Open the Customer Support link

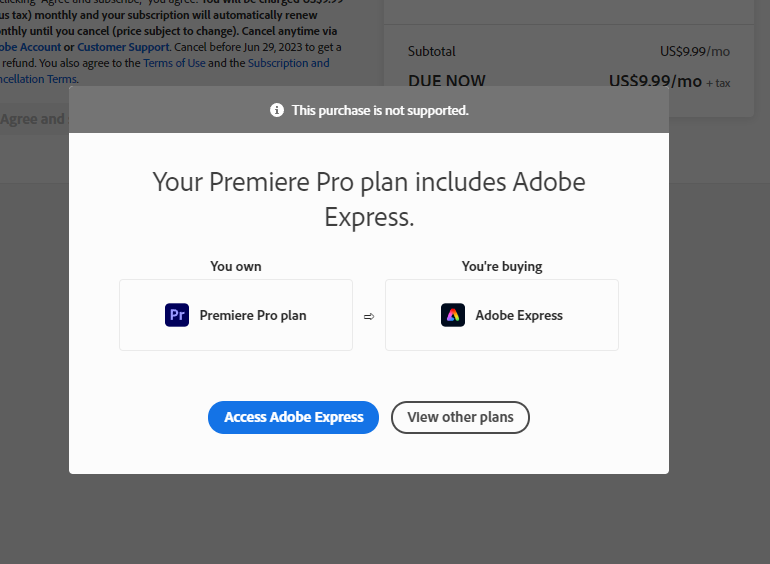point(124,47)
